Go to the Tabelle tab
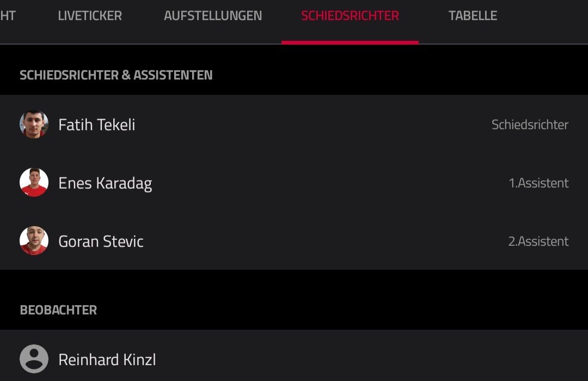The height and width of the screenshot is (381, 588). (x=473, y=16)
